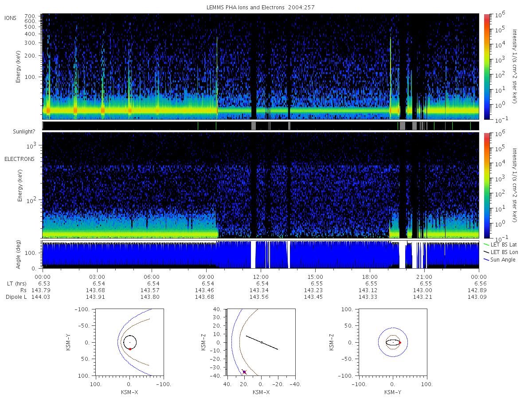The width and height of the screenshot is (532, 399).
Task: Click the red top of ions intensity colorbar
Action: coord(487,17)
